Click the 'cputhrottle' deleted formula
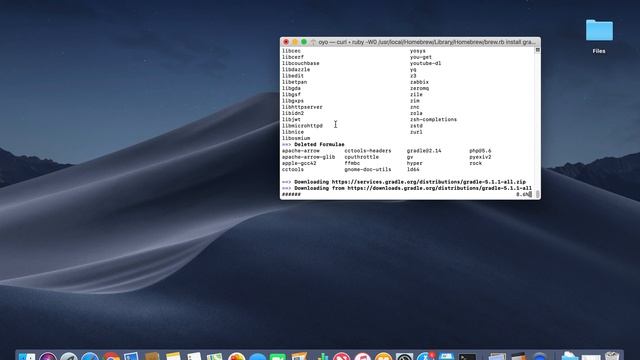 click(x=362, y=157)
